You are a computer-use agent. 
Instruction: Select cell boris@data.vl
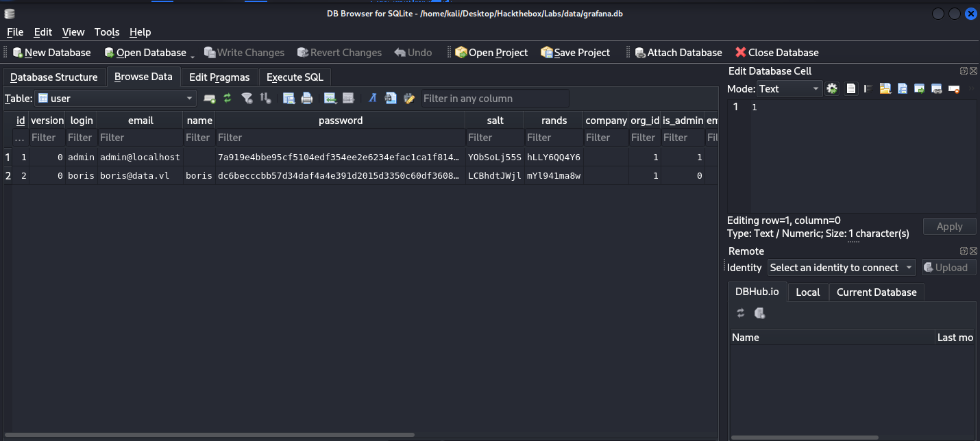(140, 176)
